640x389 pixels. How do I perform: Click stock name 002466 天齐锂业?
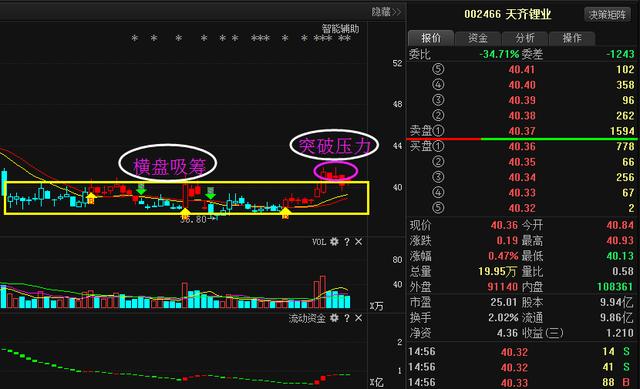tap(508, 14)
